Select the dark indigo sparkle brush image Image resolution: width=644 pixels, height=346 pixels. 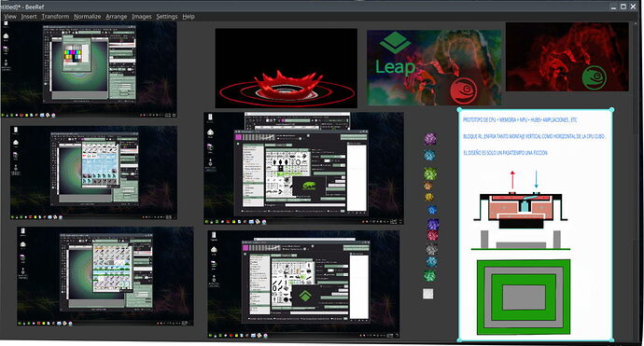(x=433, y=224)
